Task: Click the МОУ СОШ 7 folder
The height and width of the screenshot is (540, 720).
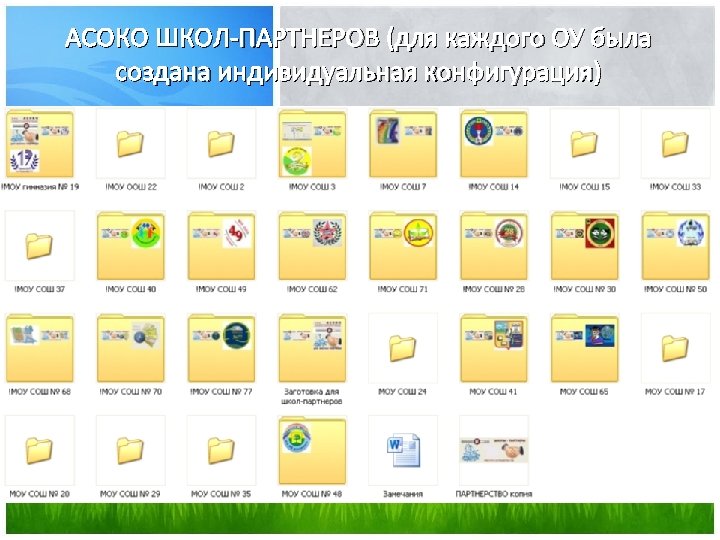Action: tap(403, 144)
